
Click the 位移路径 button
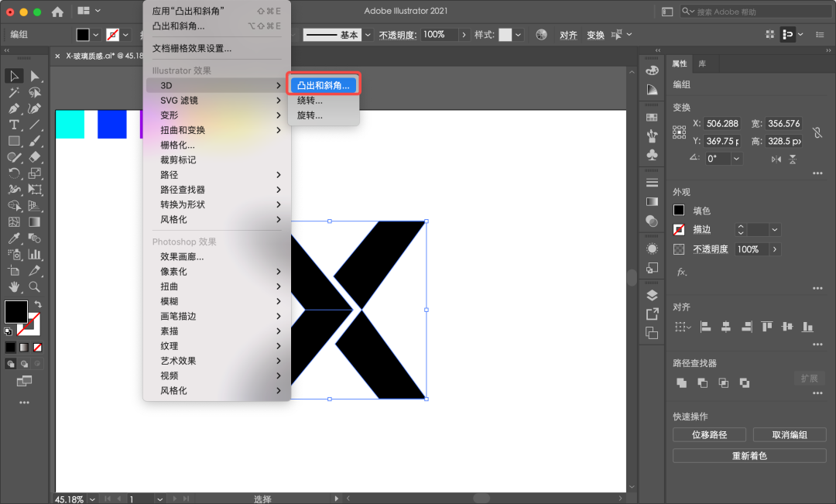709,434
